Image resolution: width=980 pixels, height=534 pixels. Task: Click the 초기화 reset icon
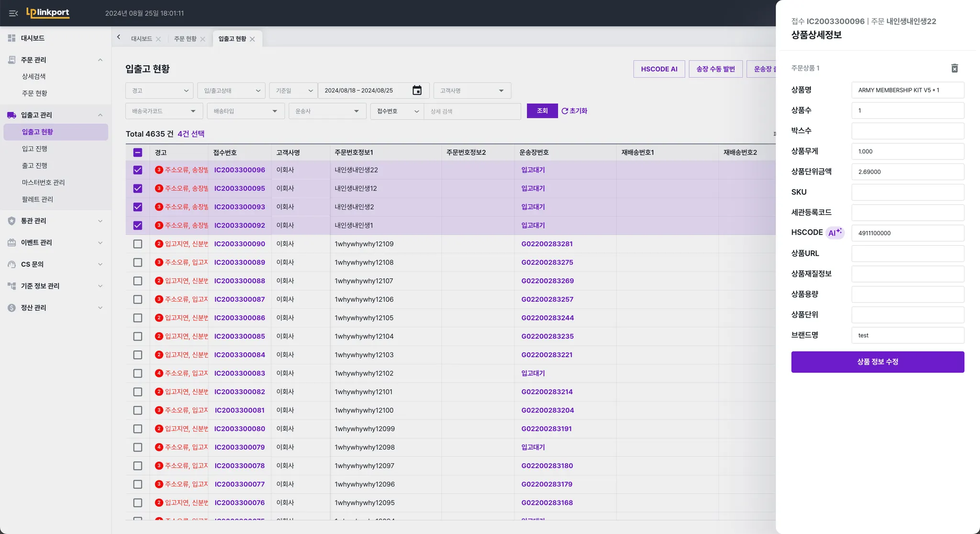(x=565, y=111)
